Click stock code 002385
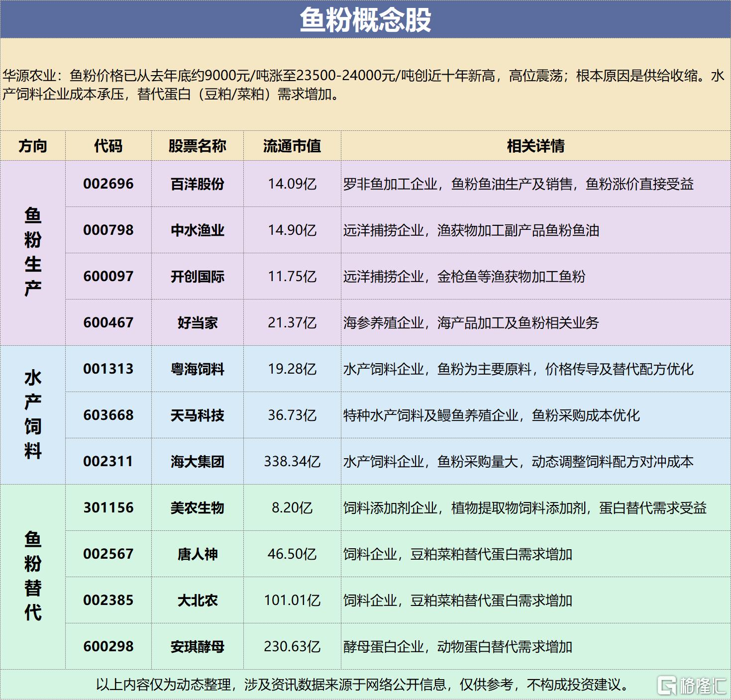The image size is (731, 700). pyautogui.click(x=108, y=600)
